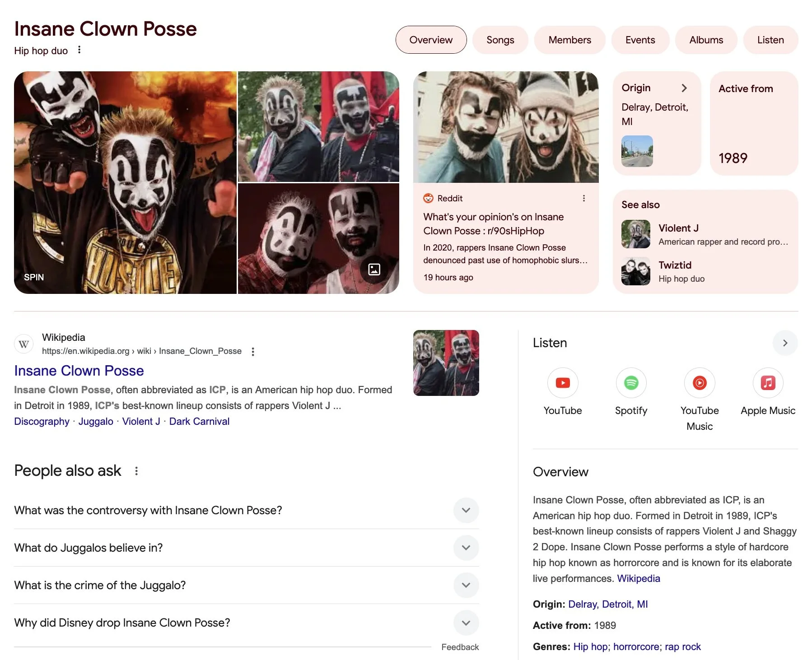Image resolution: width=812 pixels, height=660 pixels.
Task: Click the Wikipedia URL breadcrumb
Action: tap(142, 351)
